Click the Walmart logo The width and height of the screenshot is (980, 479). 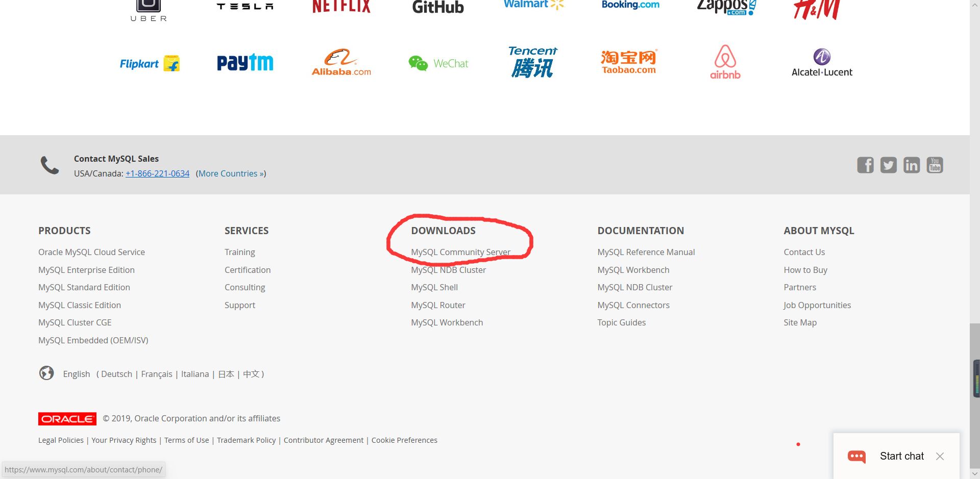pos(534,5)
